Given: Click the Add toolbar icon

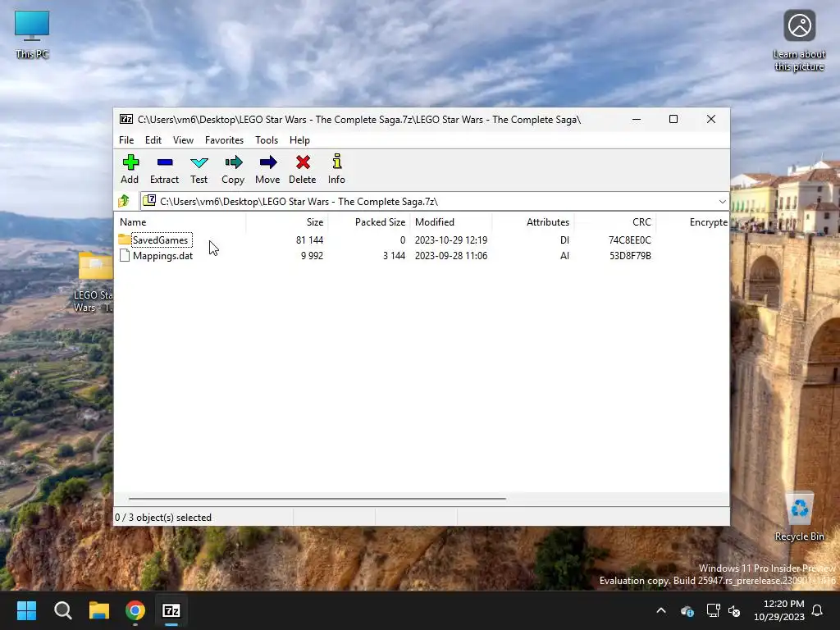Looking at the screenshot, I should (130, 162).
